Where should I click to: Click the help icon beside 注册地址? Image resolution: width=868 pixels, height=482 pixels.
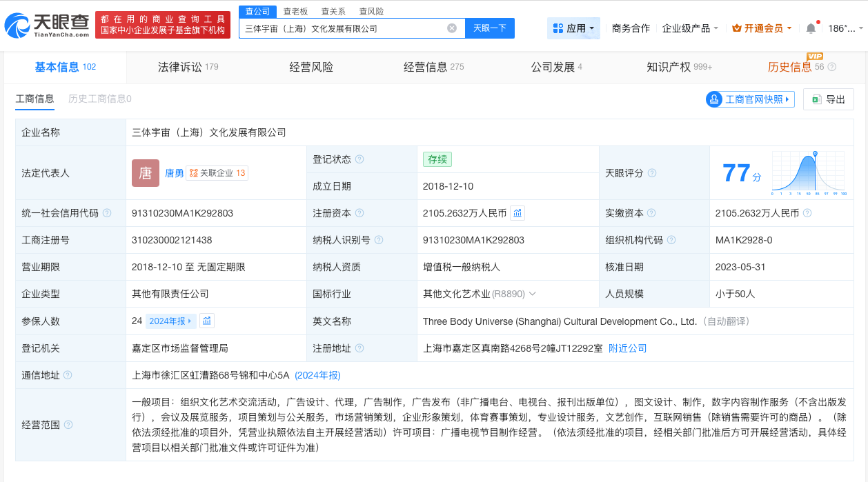point(359,348)
